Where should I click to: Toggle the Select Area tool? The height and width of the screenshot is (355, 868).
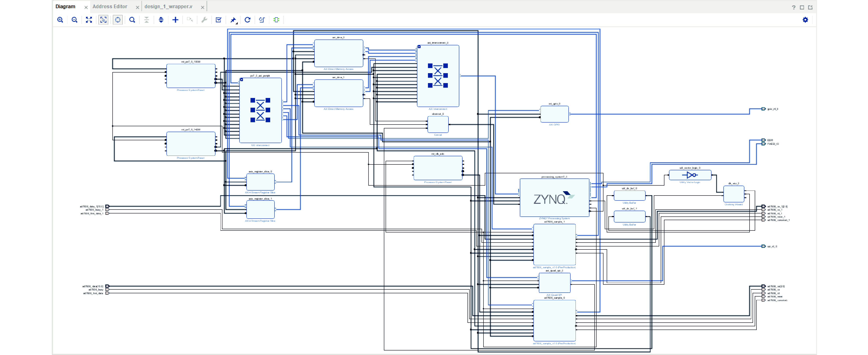(103, 20)
